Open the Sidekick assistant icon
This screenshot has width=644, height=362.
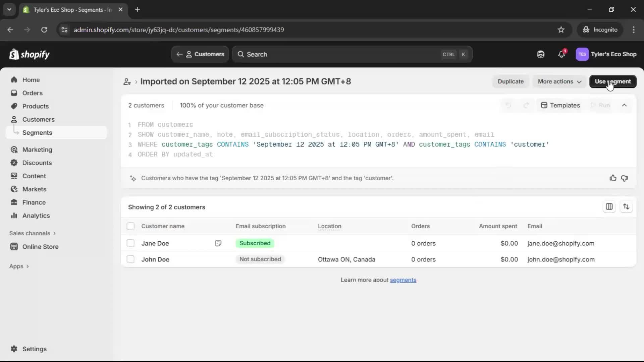pos(541,54)
